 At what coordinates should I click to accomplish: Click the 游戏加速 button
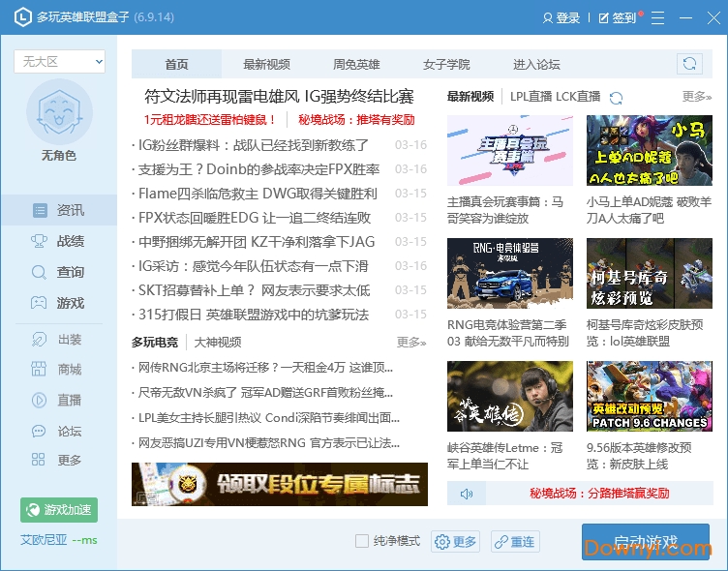coord(59,510)
